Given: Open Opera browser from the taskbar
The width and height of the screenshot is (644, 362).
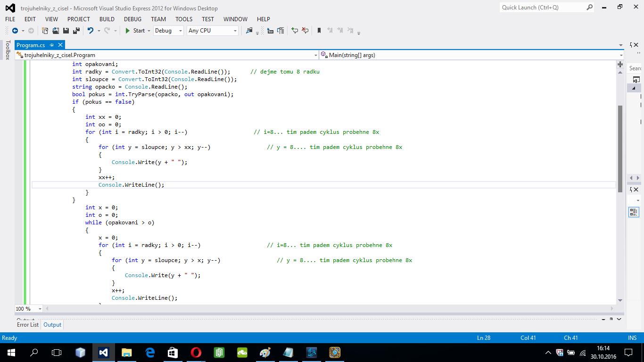Looking at the screenshot, I should point(196,352).
